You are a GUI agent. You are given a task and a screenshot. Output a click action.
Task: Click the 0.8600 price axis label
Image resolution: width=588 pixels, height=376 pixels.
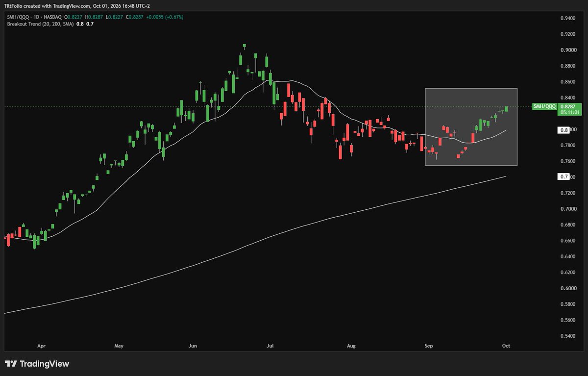click(x=569, y=82)
